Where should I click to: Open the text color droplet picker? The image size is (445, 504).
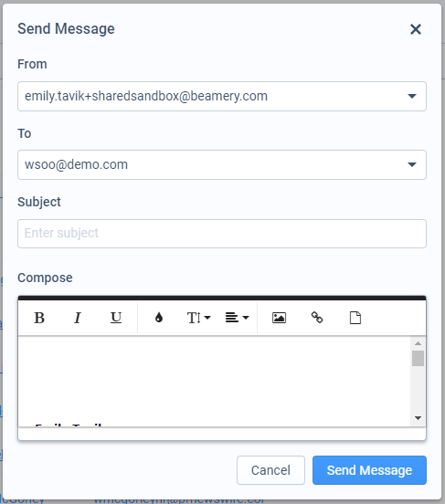tap(159, 318)
